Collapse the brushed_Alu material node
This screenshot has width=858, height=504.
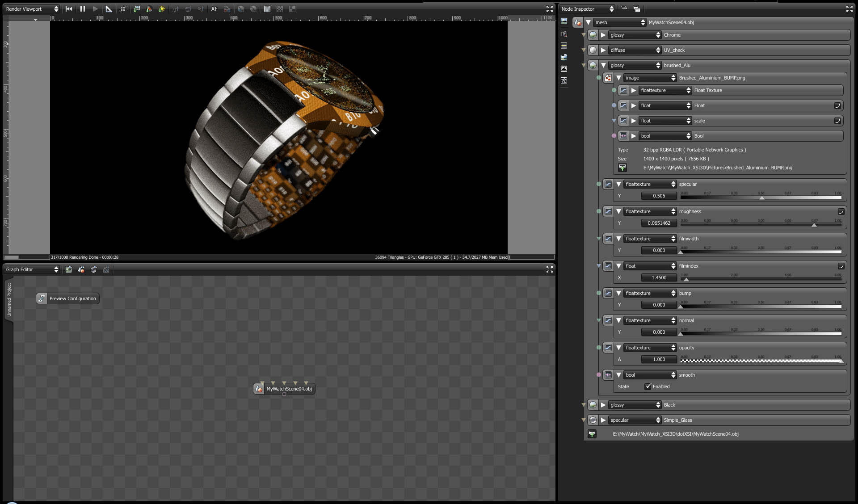click(603, 65)
